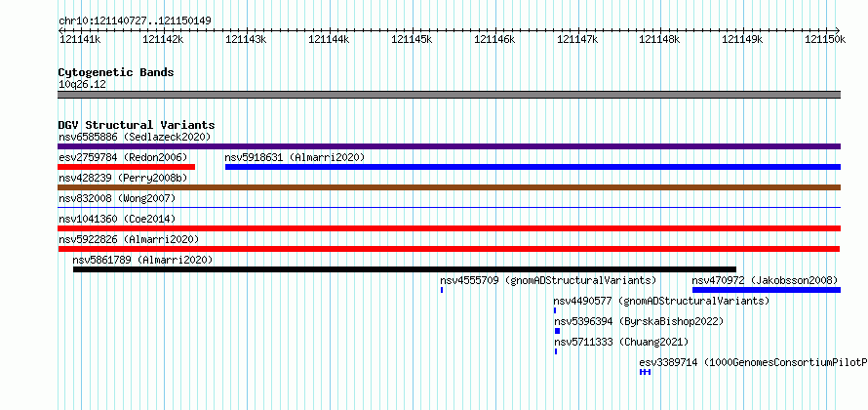Open the esv3389714 1000Genomes variant label
The width and height of the screenshot is (868, 410).
point(754,362)
